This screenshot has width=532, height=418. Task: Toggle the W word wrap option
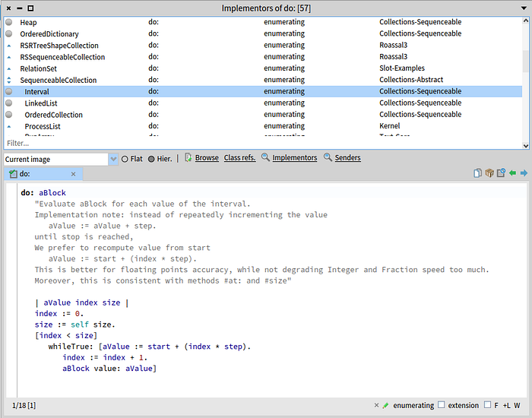(517, 405)
